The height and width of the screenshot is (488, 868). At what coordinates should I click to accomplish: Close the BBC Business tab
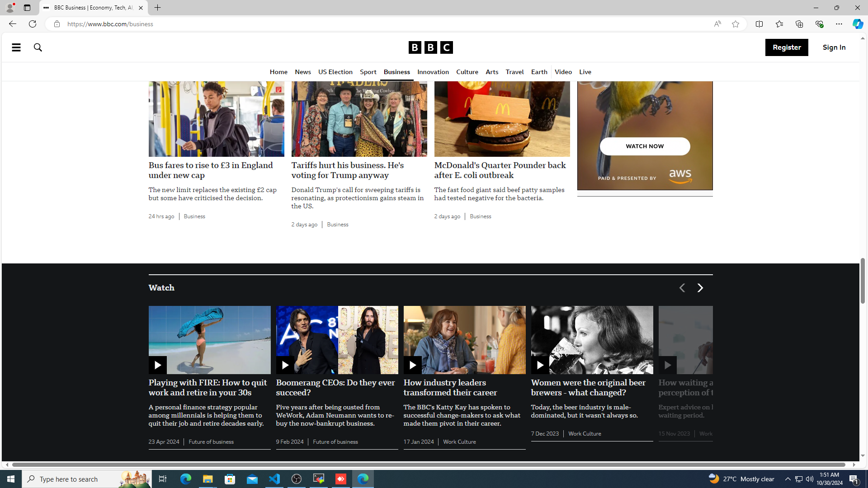coord(141,8)
